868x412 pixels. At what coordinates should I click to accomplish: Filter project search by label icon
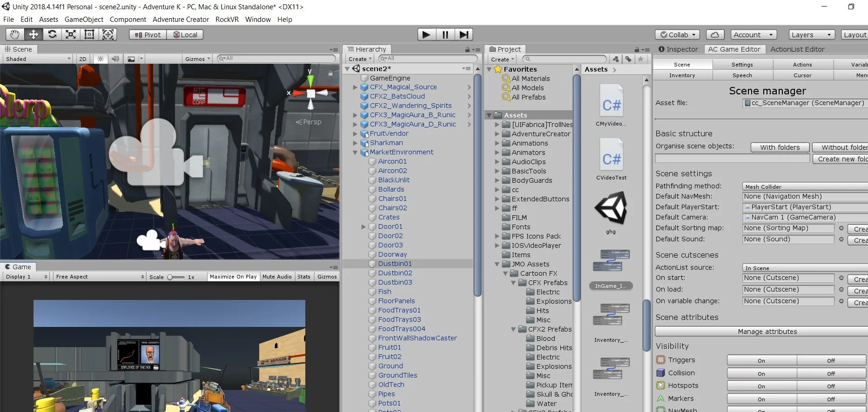[x=628, y=59]
